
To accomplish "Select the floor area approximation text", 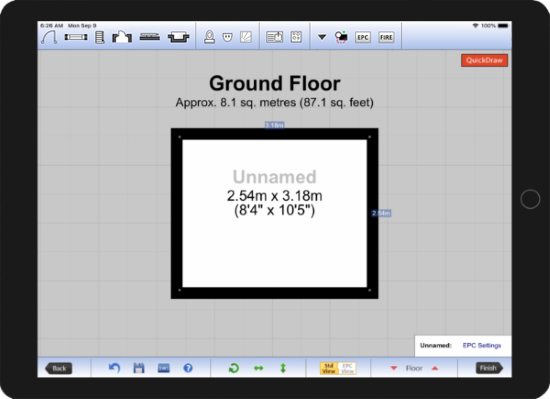I will click(x=275, y=103).
